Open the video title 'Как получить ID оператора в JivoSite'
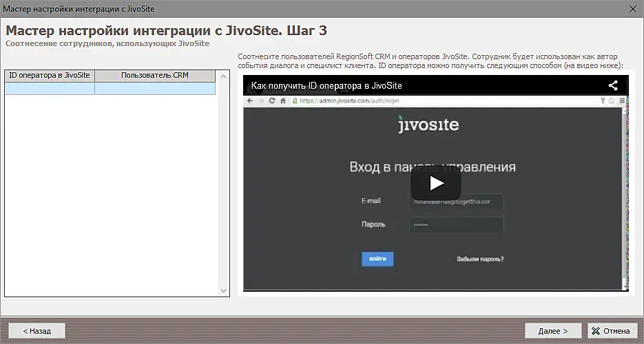The width and height of the screenshot is (644, 344). (x=326, y=86)
